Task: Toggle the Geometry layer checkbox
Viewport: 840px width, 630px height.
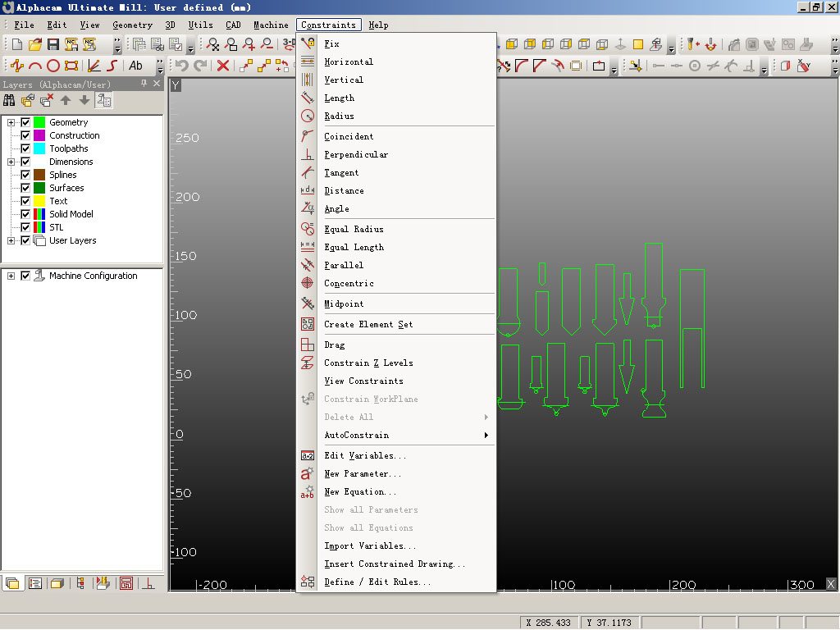Action: (x=25, y=122)
